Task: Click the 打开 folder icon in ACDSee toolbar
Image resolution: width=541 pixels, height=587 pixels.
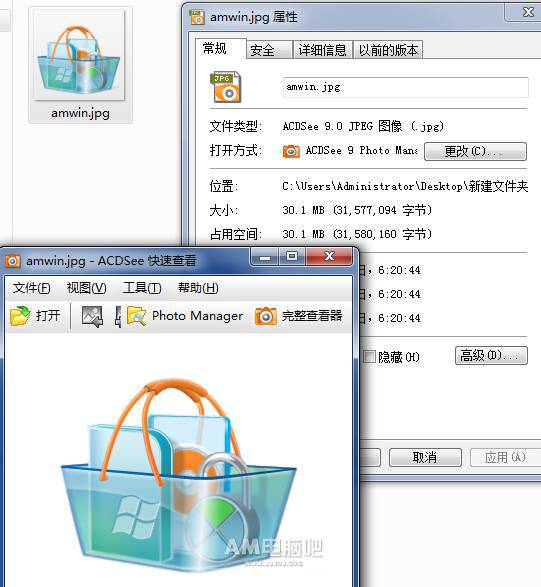Action: click(20, 316)
